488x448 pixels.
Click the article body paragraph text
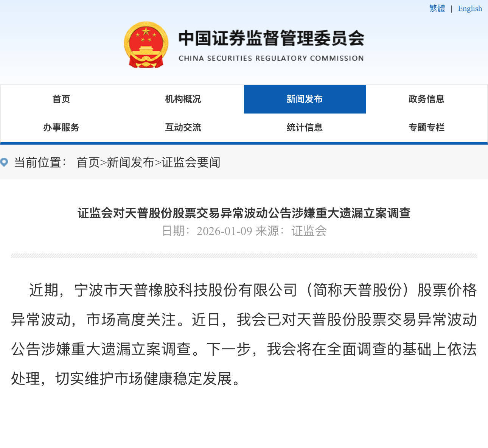(244, 334)
